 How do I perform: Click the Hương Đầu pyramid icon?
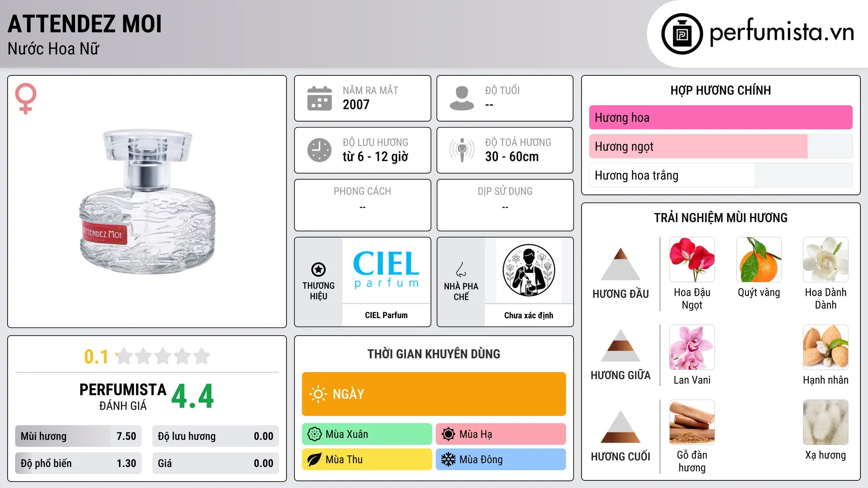click(x=620, y=263)
